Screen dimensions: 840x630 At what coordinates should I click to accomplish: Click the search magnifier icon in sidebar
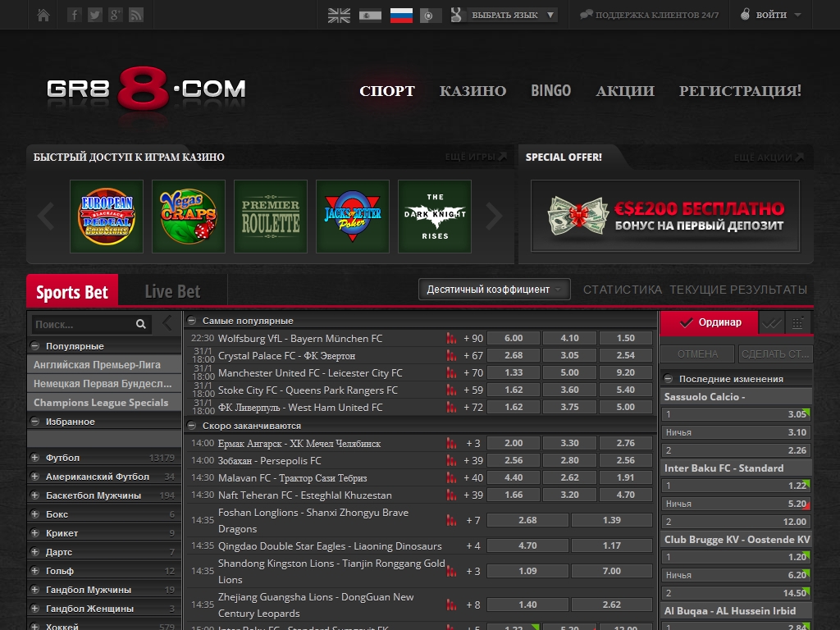pyautogui.click(x=141, y=324)
